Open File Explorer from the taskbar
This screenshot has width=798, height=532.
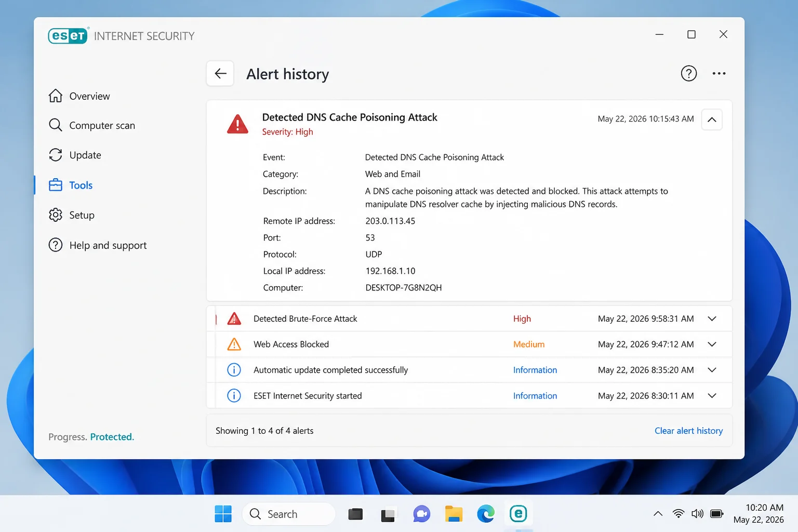tap(454, 514)
